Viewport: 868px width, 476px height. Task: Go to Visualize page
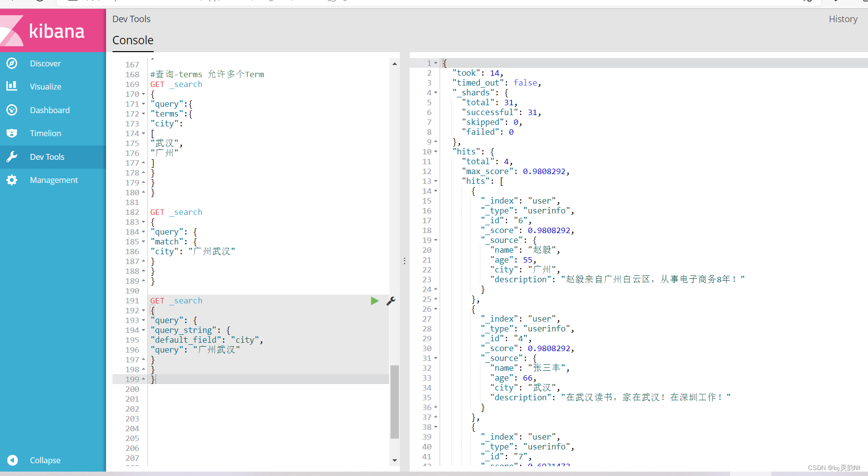pyautogui.click(x=46, y=87)
